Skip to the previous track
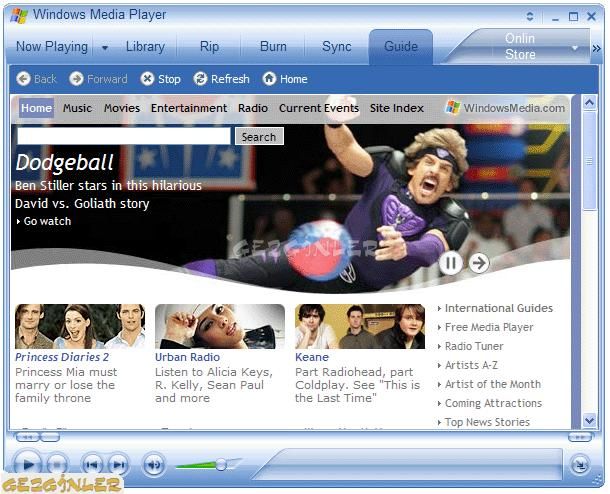The width and height of the screenshot is (610, 494). [x=92, y=464]
